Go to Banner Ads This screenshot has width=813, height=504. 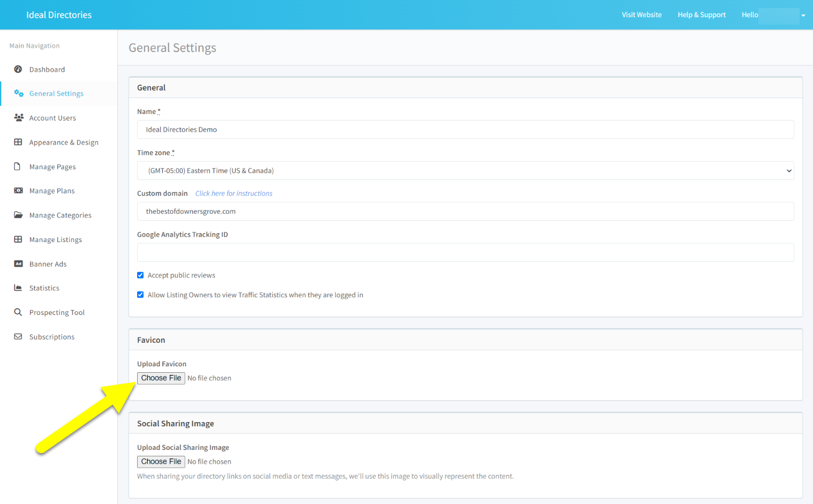click(x=48, y=264)
